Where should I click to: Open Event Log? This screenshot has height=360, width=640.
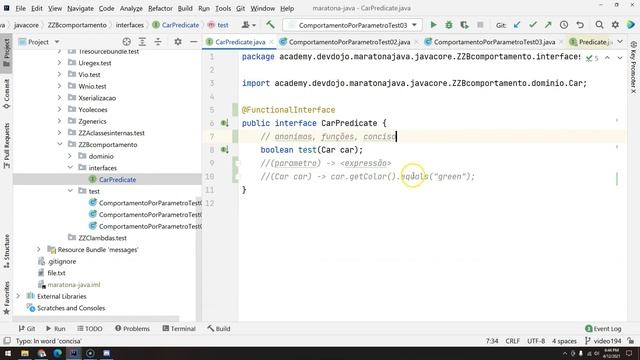point(603,328)
